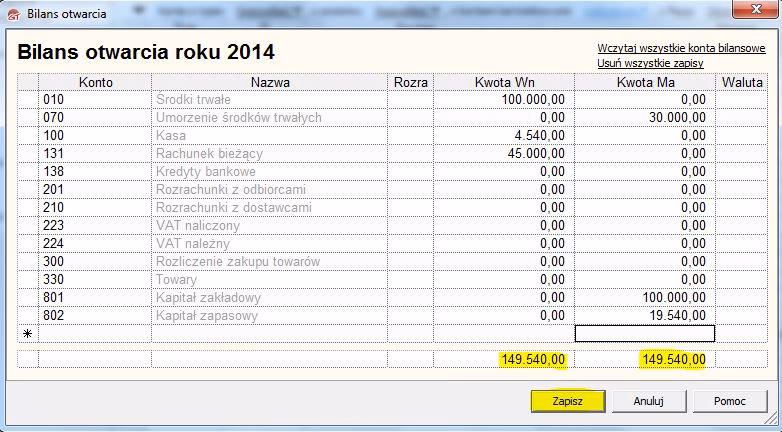The image size is (782, 432).
Task: Click the Rozra column header
Action: tap(411, 82)
